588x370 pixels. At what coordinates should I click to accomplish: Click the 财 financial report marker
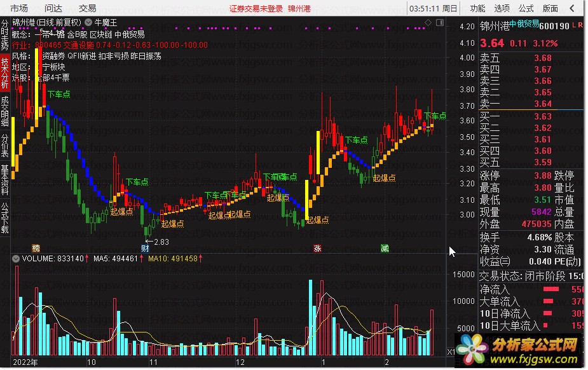point(145,248)
